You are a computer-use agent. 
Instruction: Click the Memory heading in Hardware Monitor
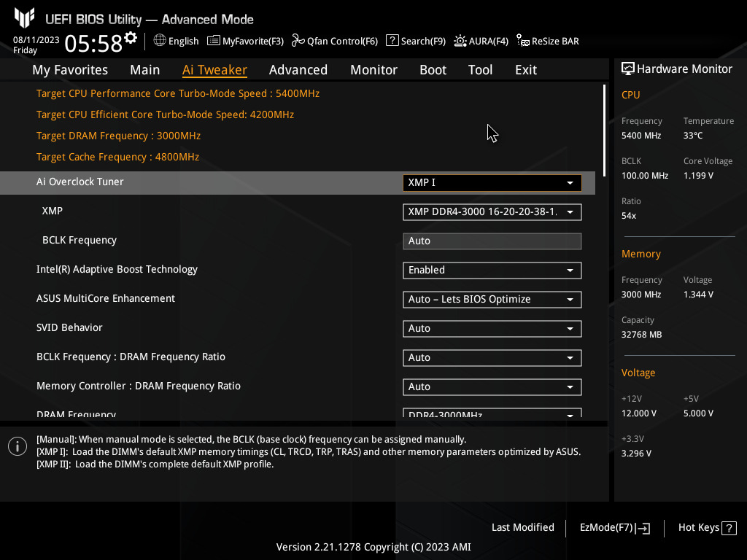coord(640,254)
